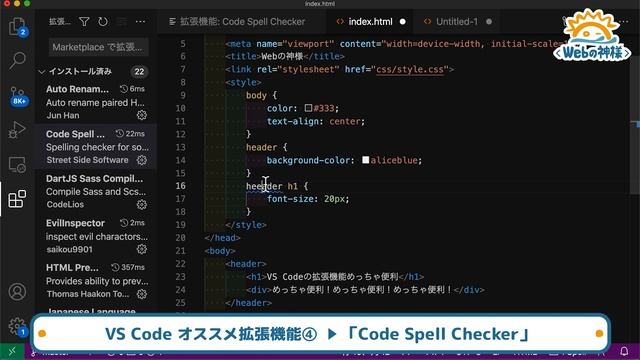Click the Marketplace search input field

click(x=98, y=47)
